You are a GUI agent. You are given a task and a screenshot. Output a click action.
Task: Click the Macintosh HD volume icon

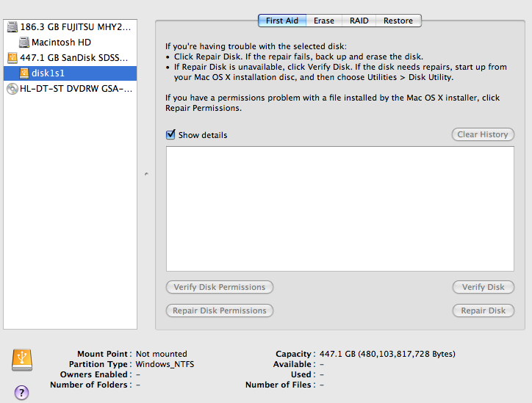24,42
